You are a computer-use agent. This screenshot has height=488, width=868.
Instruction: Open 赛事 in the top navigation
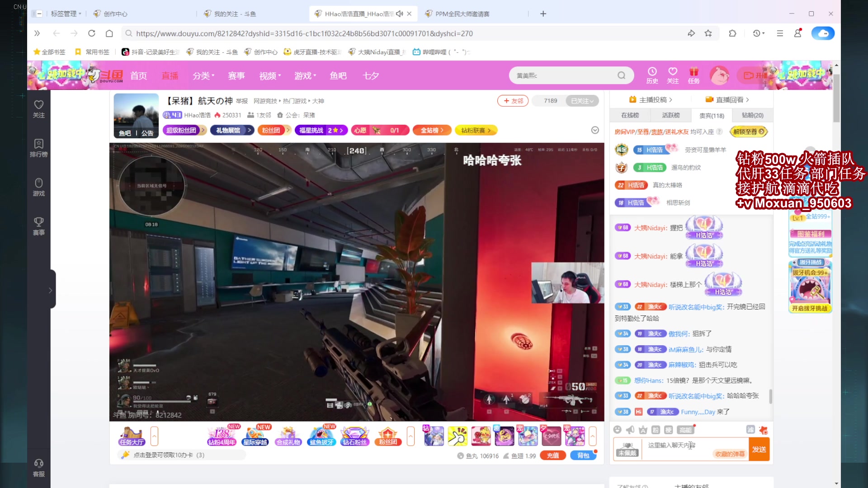click(236, 75)
